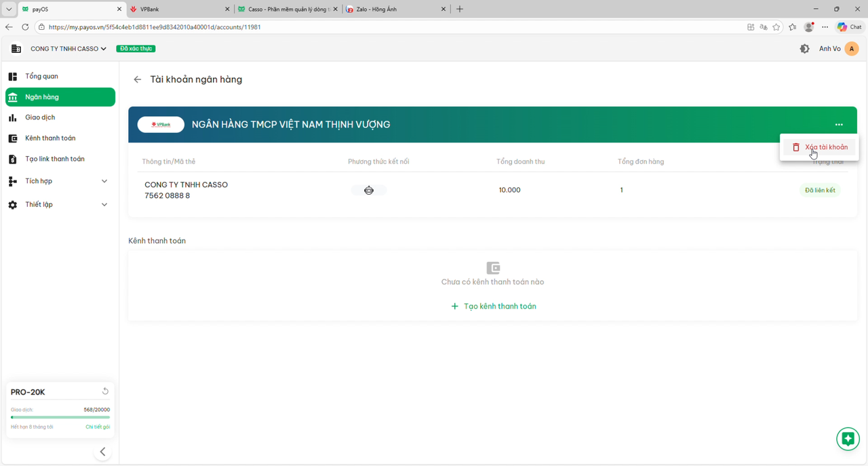The width and height of the screenshot is (868, 466).
Task: Open Chi tiết gói details
Action: pos(97,426)
